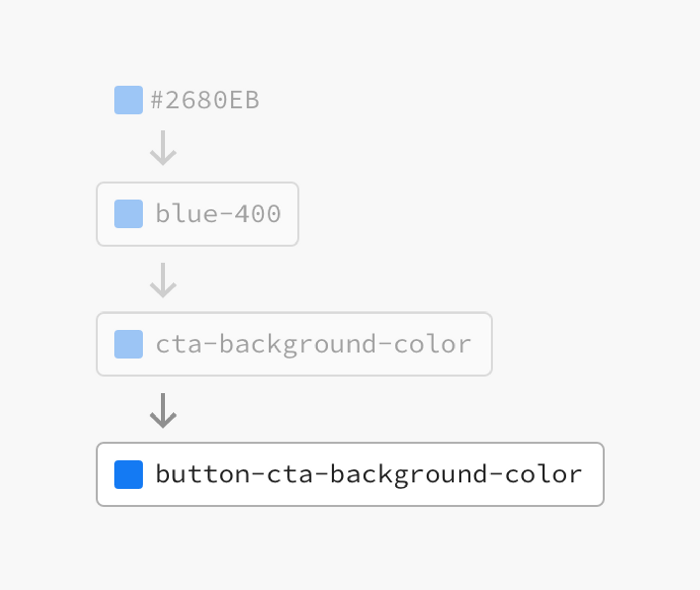The width and height of the screenshot is (700, 590).
Task: Click the digits "2680" in the hex value
Action: click(x=196, y=100)
